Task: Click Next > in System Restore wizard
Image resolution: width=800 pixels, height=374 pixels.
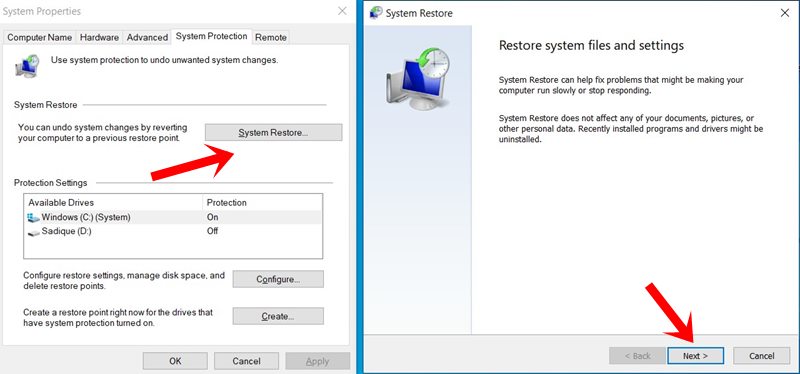Action: click(695, 356)
